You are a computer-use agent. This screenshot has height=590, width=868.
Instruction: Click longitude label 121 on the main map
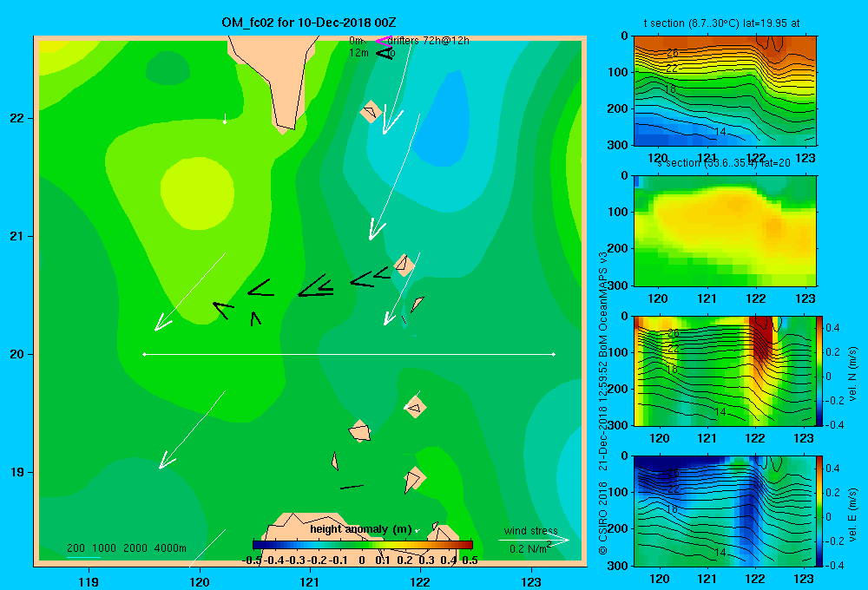point(310,581)
